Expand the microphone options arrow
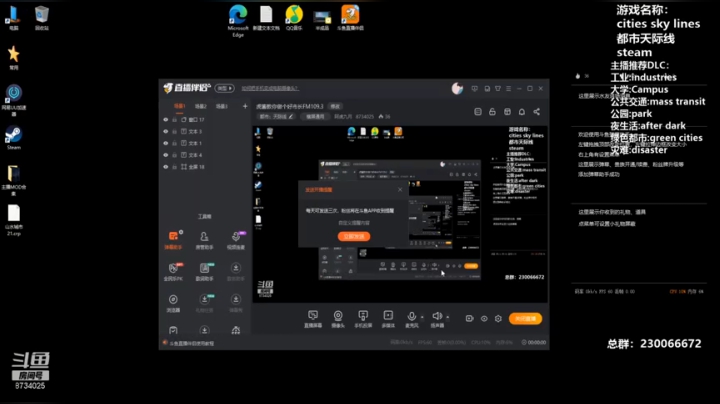The height and width of the screenshot is (404, 720). 422,317
